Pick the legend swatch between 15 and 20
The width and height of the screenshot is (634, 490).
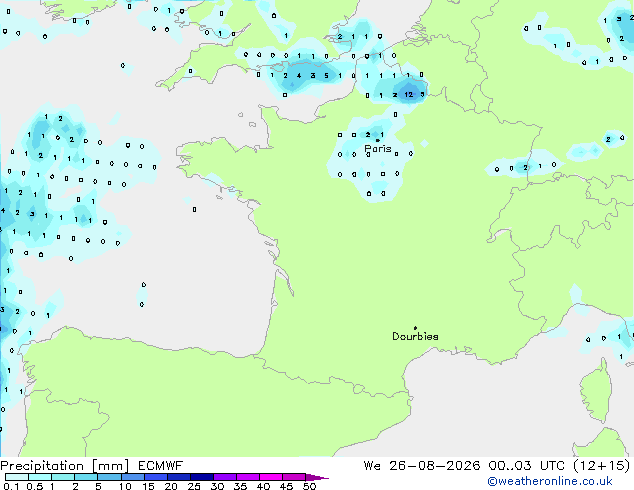pos(156,477)
